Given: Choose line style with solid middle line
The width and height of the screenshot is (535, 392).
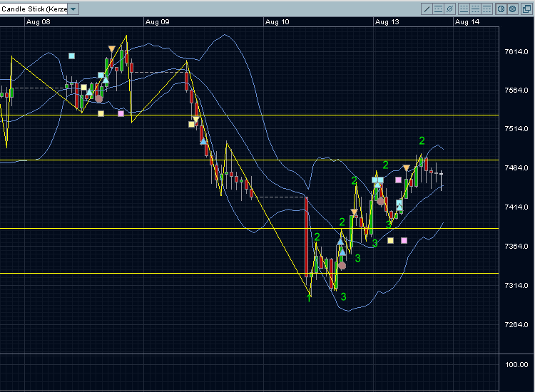Looking at the screenshot, I should click(476, 9).
